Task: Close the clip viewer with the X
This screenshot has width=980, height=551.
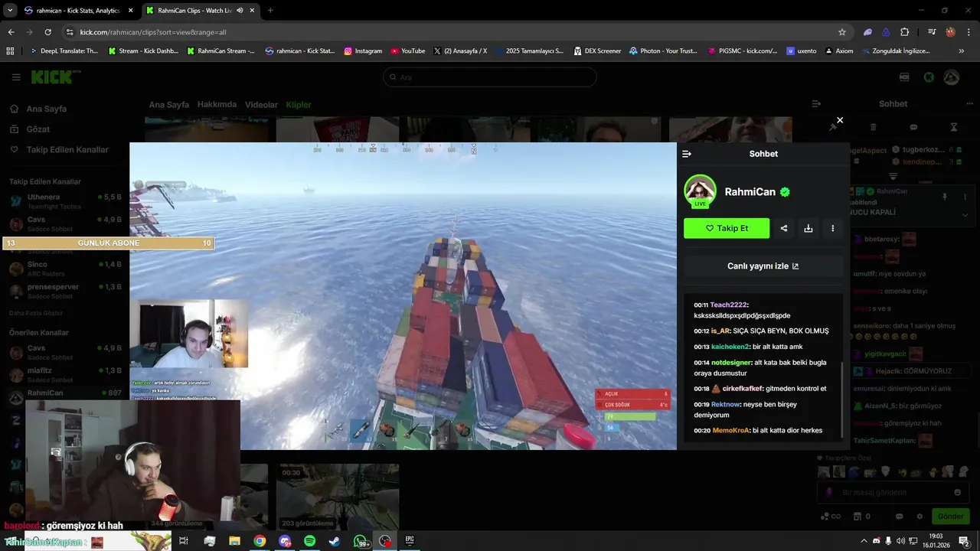Action: click(840, 120)
